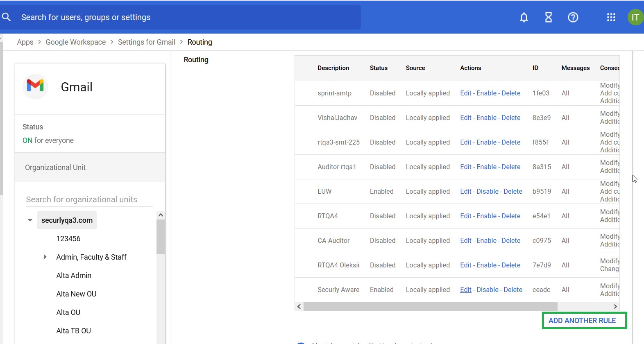Image resolution: width=644 pixels, height=344 pixels.
Task: Edit the rtqa3-smt-225 rule
Action: tap(466, 143)
